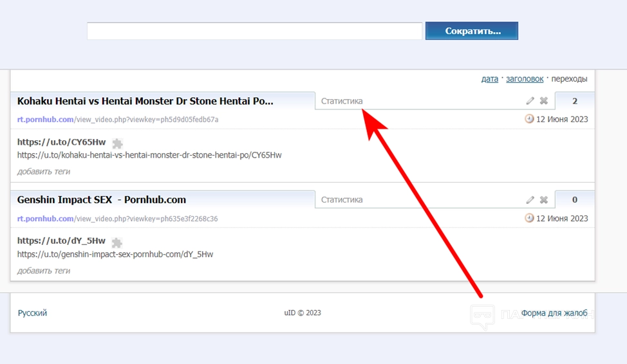Select long link genshin-impact-sex-pornhub-com/dY_5Hw
627x364 pixels.
(x=115, y=254)
